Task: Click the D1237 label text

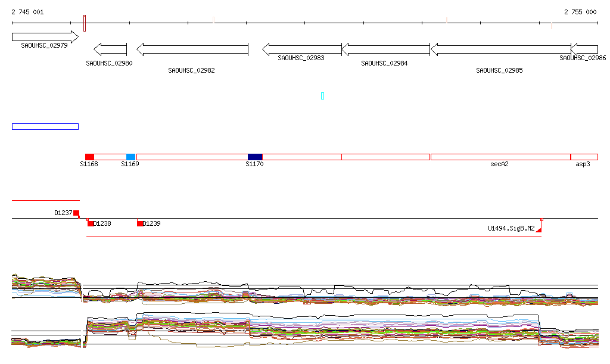Action: 63,213
